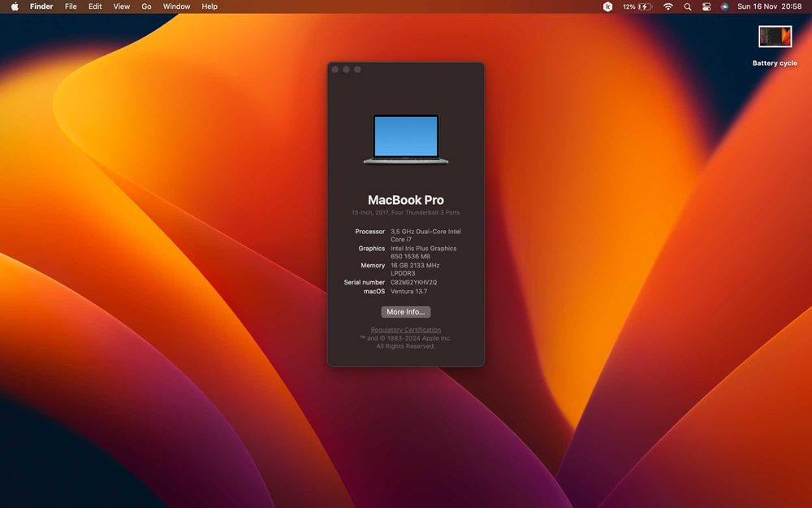Open the Apple menu
Image resolution: width=812 pixels, height=508 pixels.
pyautogui.click(x=15, y=7)
